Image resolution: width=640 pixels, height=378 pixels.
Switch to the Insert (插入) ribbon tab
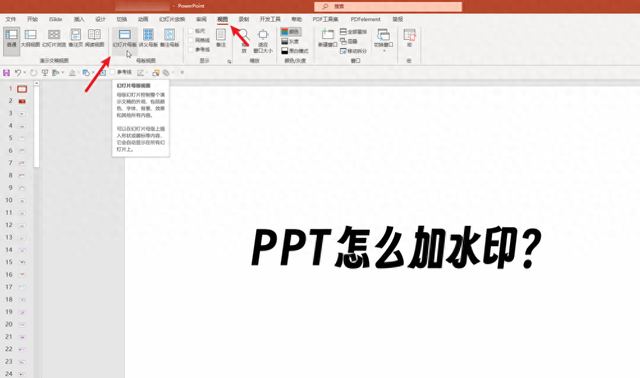(x=79, y=19)
